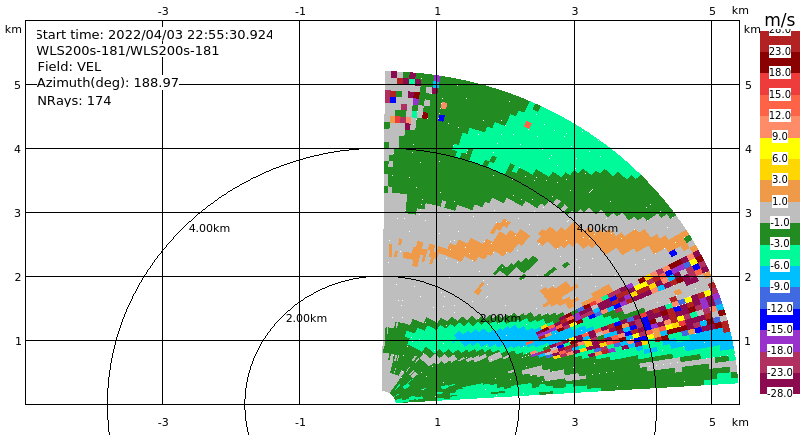Viewport: 800px width, 435px height.
Task: Click the 18.0 colorbar label
Action: coord(780,72)
